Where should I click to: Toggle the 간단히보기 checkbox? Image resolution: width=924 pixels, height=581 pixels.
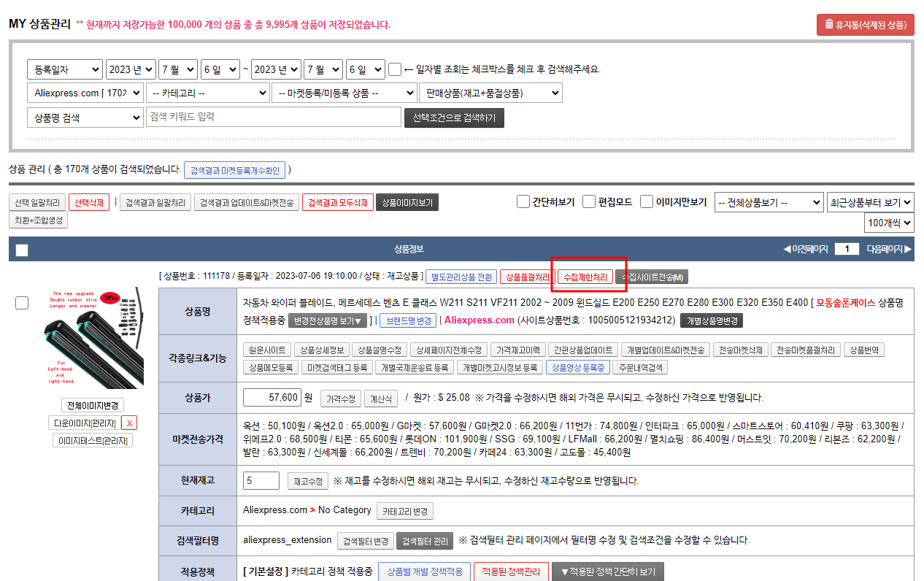pos(523,202)
